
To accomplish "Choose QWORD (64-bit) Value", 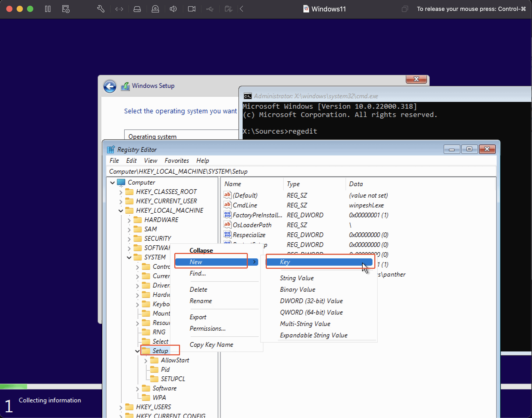I will pyautogui.click(x=311, y=312).
